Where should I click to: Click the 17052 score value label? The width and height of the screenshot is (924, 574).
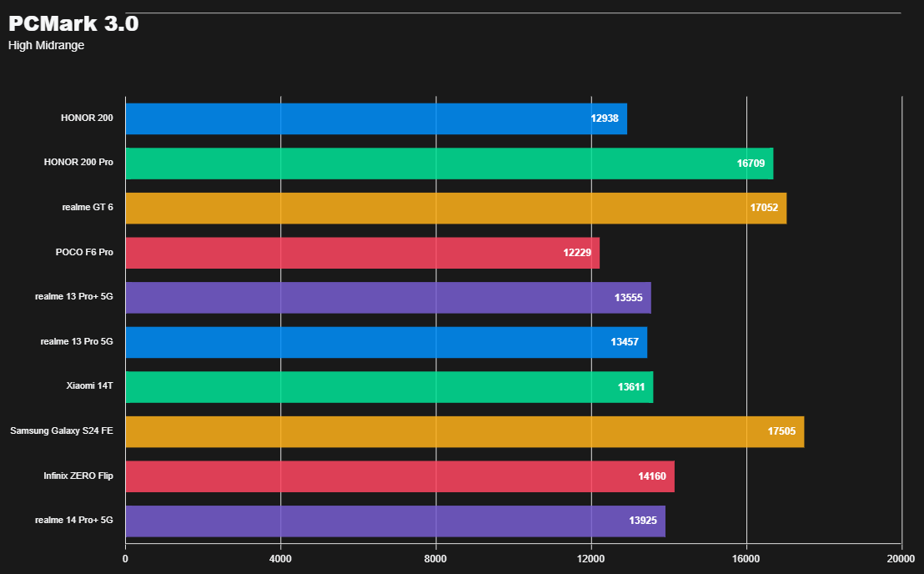point(764,208)
